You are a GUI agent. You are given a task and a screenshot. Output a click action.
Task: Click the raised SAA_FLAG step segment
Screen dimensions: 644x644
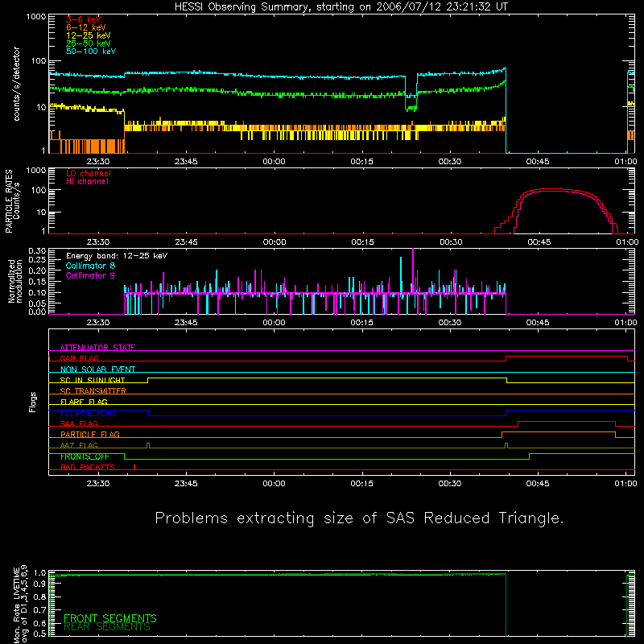pos(567,422)
